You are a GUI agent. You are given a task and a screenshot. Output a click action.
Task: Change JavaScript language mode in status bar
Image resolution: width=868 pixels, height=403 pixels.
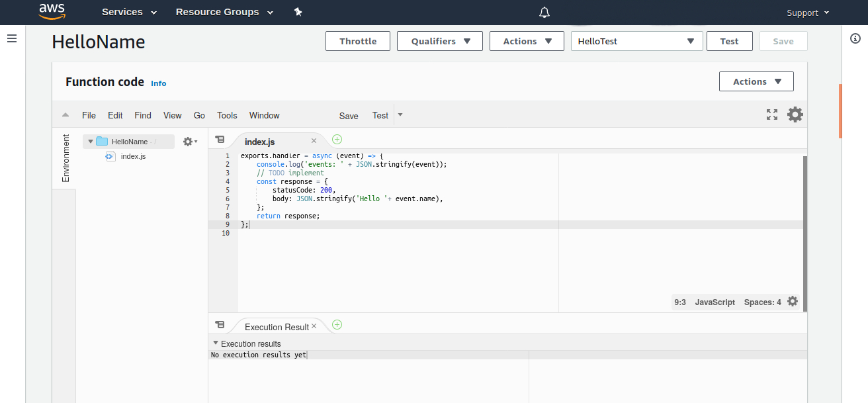click(x=715, y=302)
